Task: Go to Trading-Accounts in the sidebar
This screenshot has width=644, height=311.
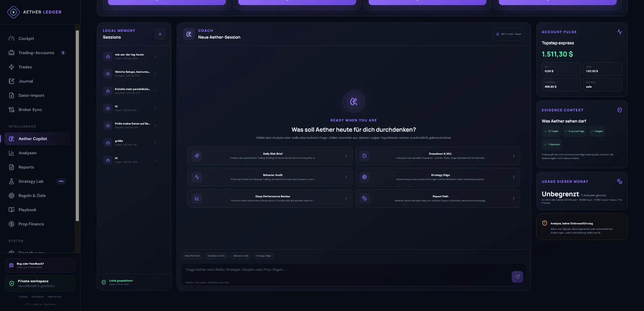Action: point(37,53)
